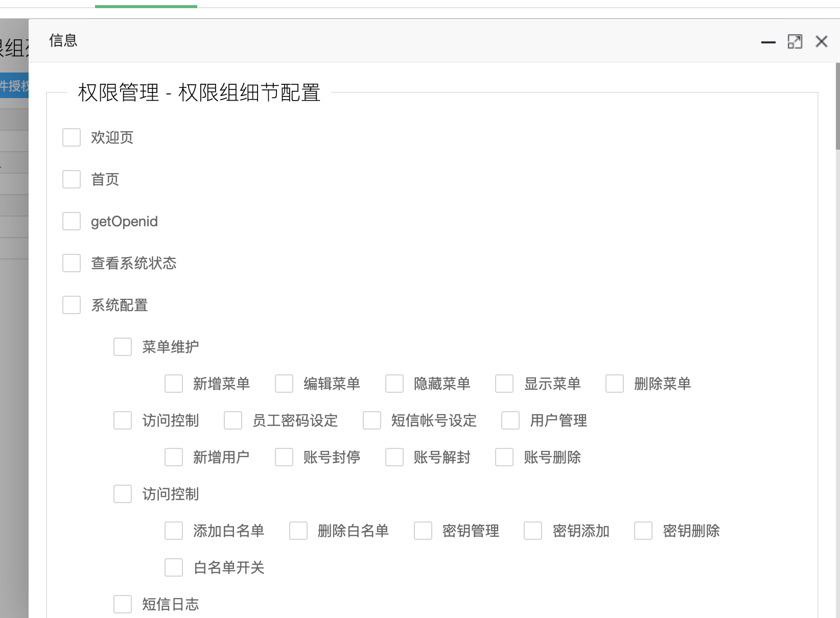Check the 账号封停 checkbox

click(284, 457)
